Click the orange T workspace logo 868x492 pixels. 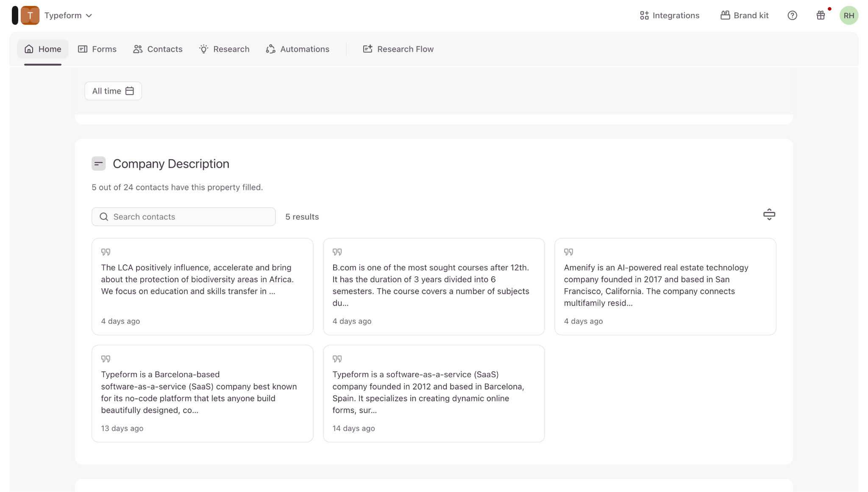coord(30,15)
